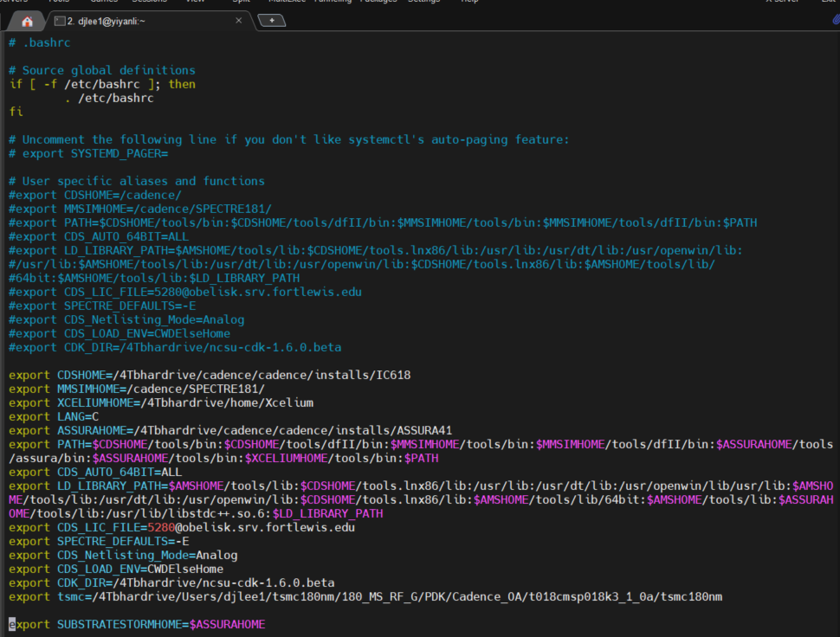Viewport: 840px width, 637px height.
Task: Open the Tunneling toolbar item
Action: pyautogui.click(x=333, y=2)
